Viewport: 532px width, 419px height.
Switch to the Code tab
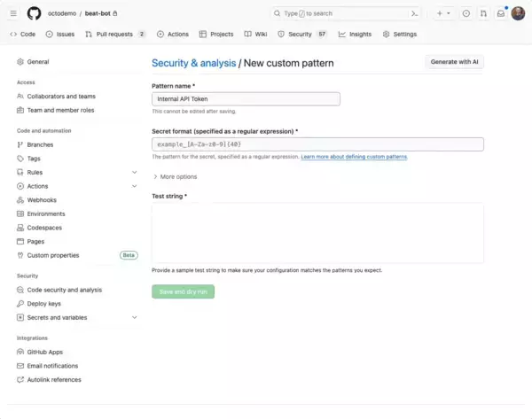pos(23,34)
